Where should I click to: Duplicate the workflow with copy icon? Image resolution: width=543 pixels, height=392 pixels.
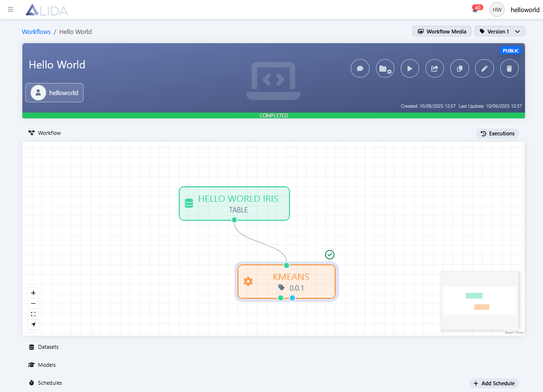pos(459,68)
